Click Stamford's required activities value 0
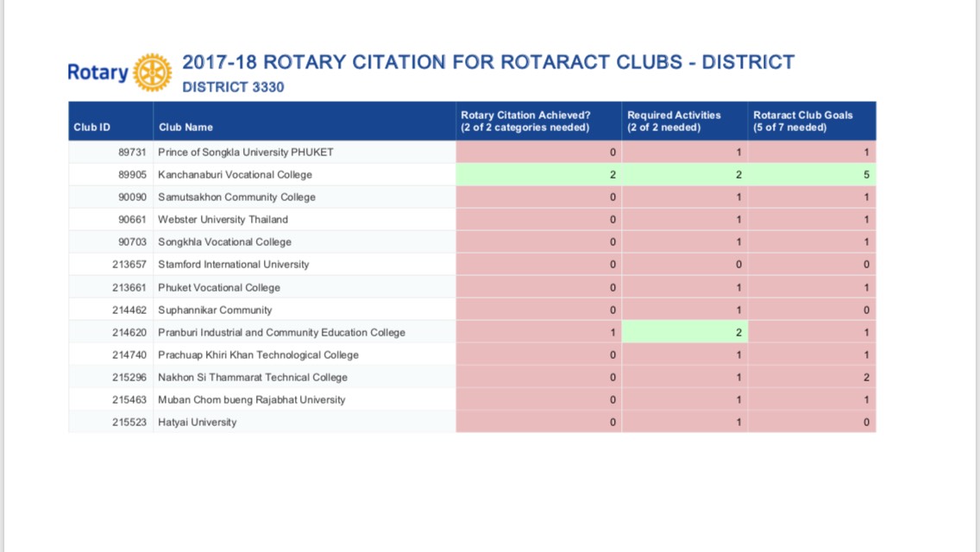This screenshot has width=980, height=552. 738,265
